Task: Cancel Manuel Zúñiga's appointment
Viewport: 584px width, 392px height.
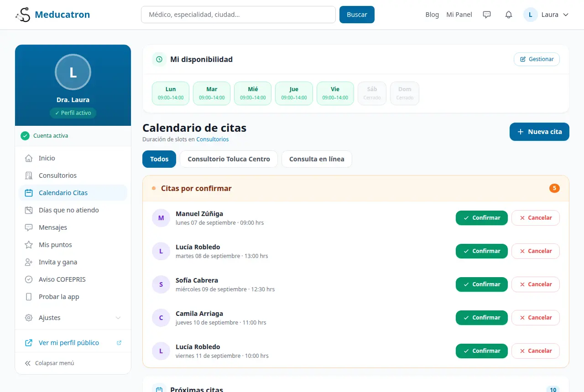Action: click(536, 218)
